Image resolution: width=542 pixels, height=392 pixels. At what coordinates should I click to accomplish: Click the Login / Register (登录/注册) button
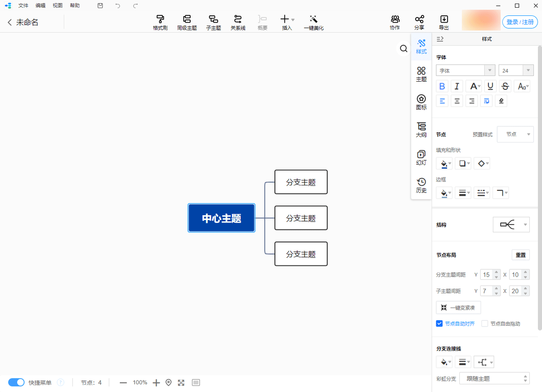519,22
